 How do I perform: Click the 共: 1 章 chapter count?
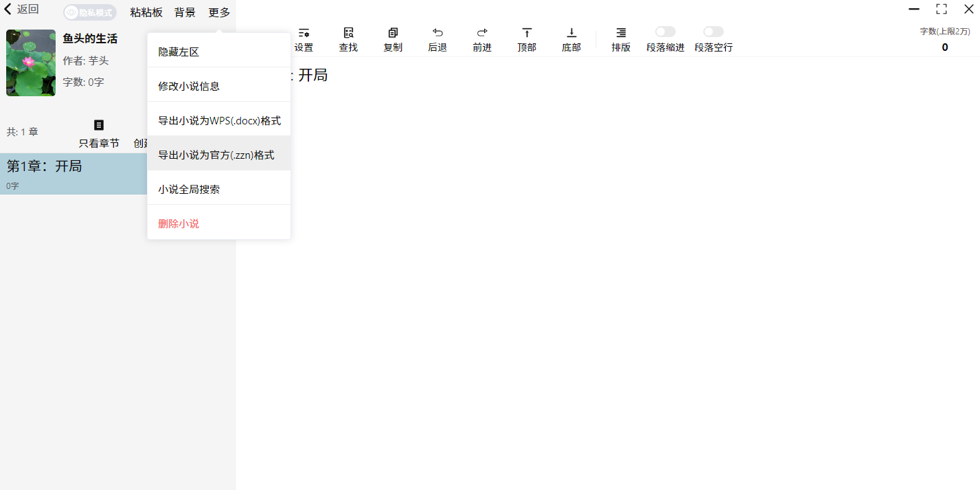tap(22, 132)
